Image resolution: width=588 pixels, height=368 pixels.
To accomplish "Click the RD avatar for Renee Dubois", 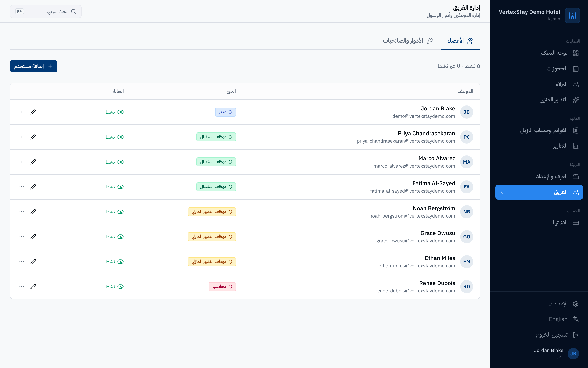I will [467, 287].
